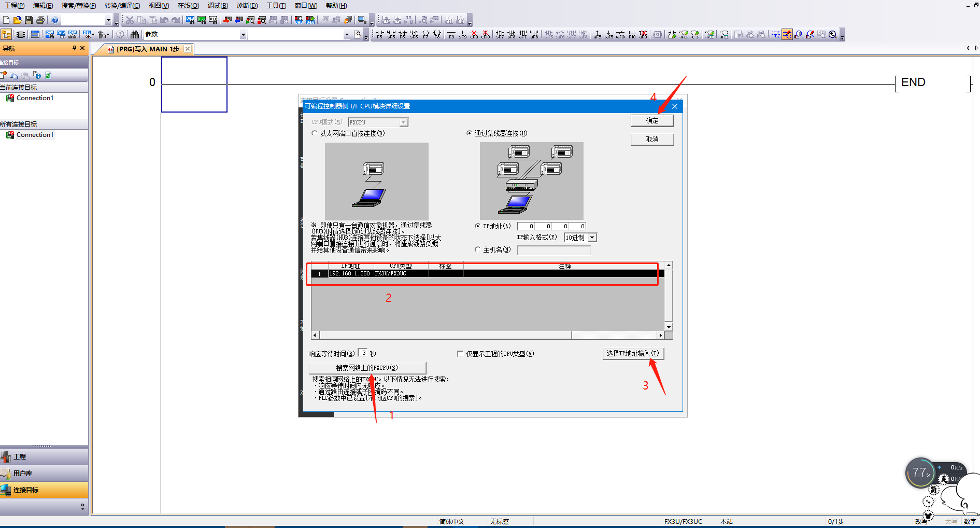980x528 pixels.
Task: Open project file icon in toolbar
Action: click(x=17, y=20)
